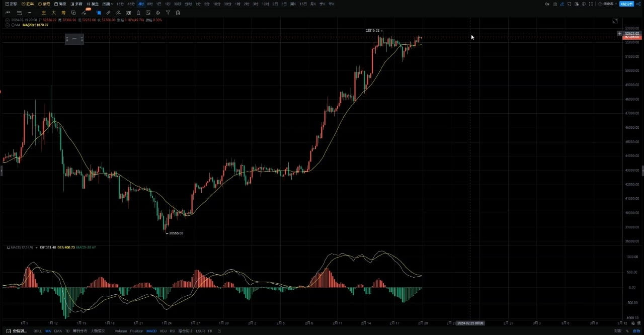Toggle the EMA indicator
The width and height of the screenshot is (644, 335).
pos(58,331)
